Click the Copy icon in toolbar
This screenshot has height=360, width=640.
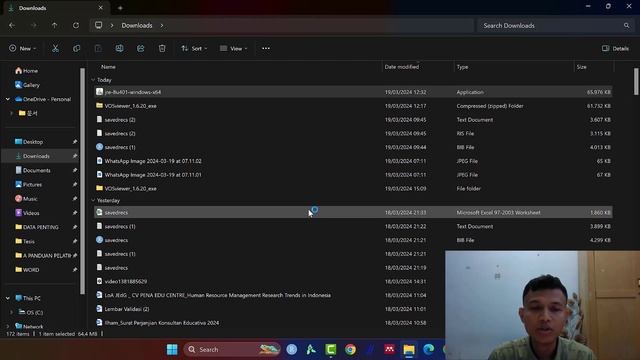click(x=76, y=49)
